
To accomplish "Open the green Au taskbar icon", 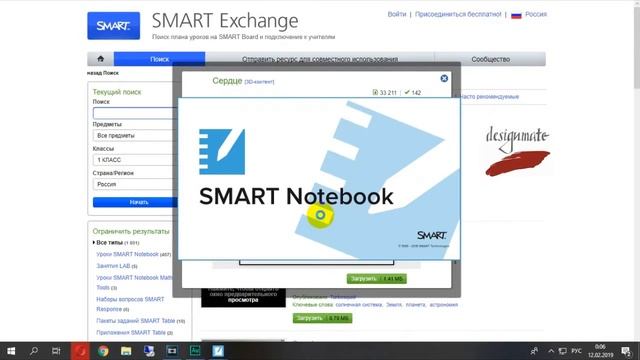I will pos(195,351).
